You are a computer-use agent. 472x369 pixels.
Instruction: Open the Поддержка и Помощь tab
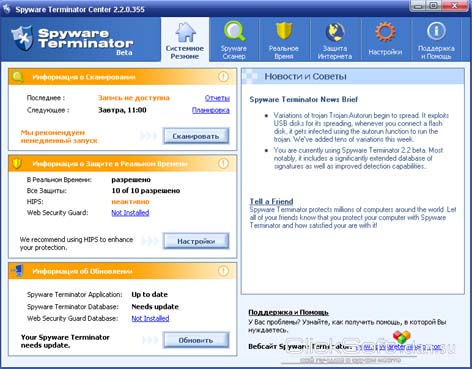(436, 40)
